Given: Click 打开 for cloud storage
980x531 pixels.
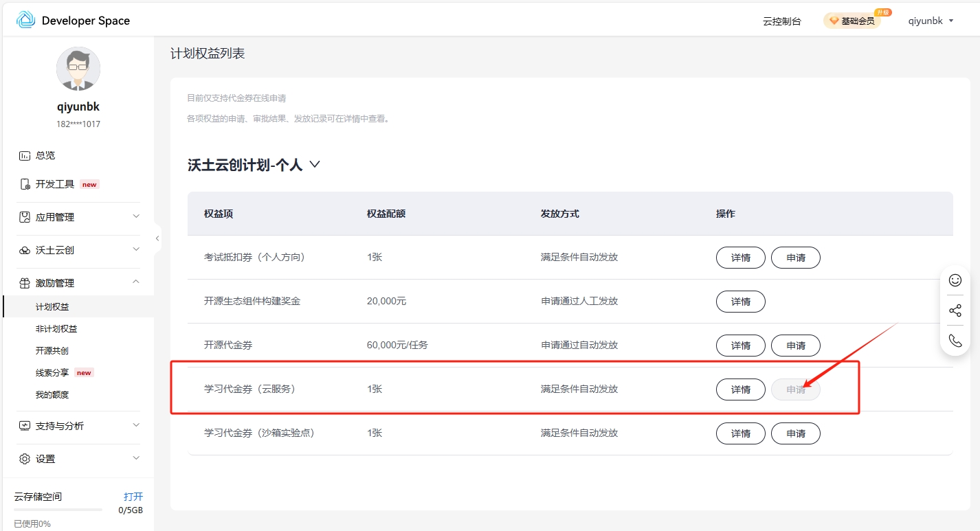Looking at the screenshot, I should pyautogui.click(x=133, y=497).
